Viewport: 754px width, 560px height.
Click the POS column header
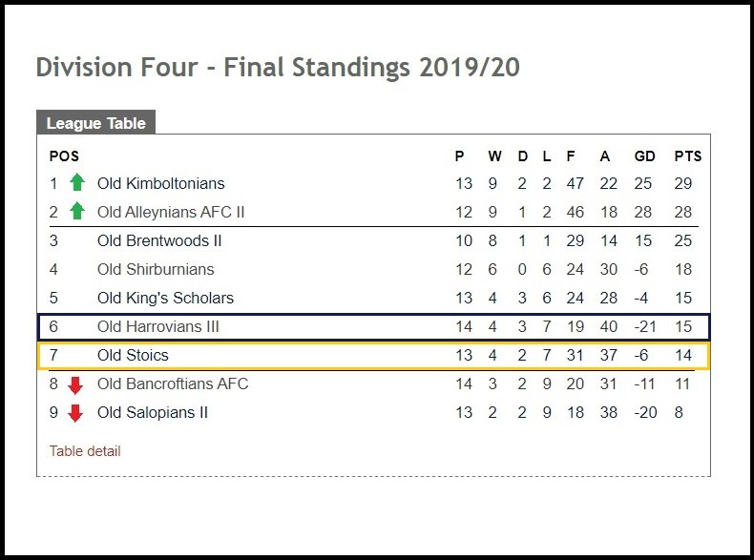[x=64, y=156]
